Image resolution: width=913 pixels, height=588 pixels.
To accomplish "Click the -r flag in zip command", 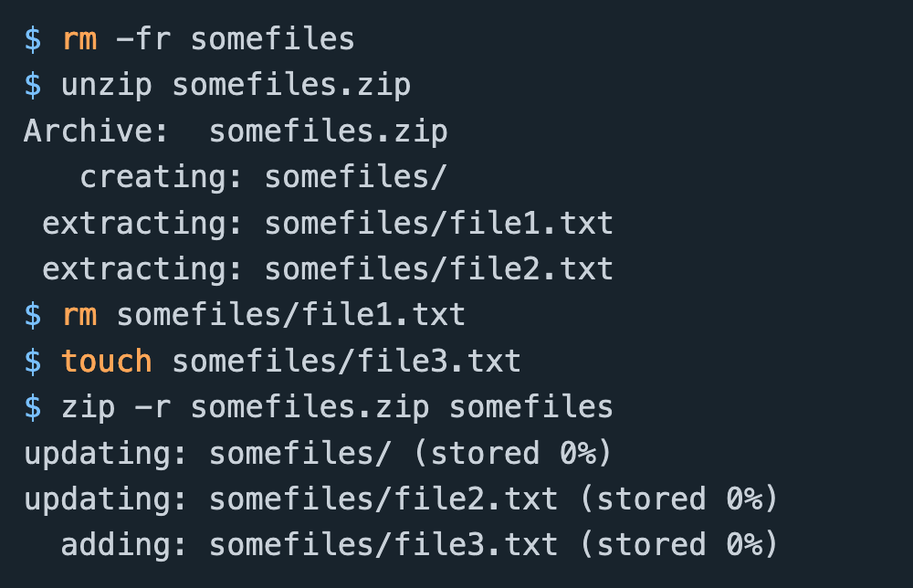I will [153, 407].
